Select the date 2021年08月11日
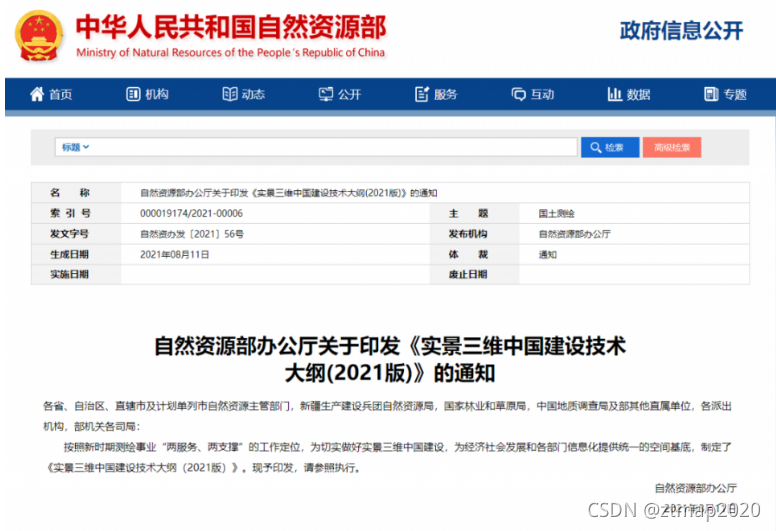 (x=174, y=254)
